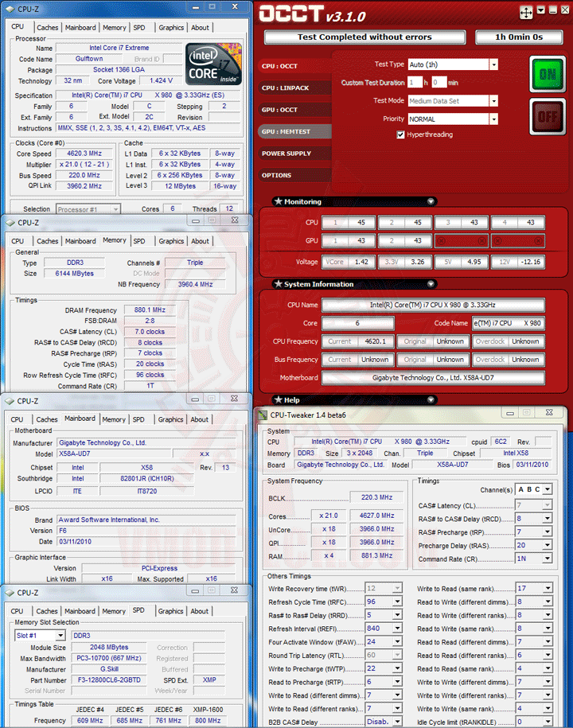This screenshot has width=573, height=728.
Task: Click the F3-12800CL6-2GBTD part number
Action: (x=109, y=680)
